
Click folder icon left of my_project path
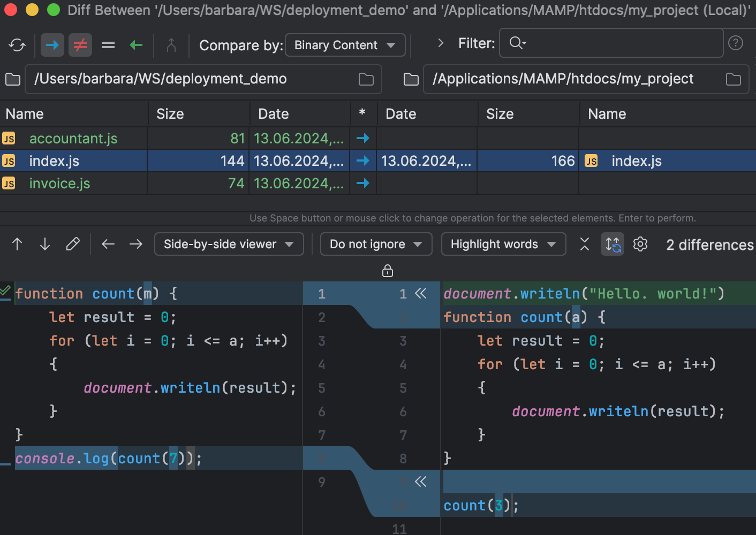(x=411, y=79)
